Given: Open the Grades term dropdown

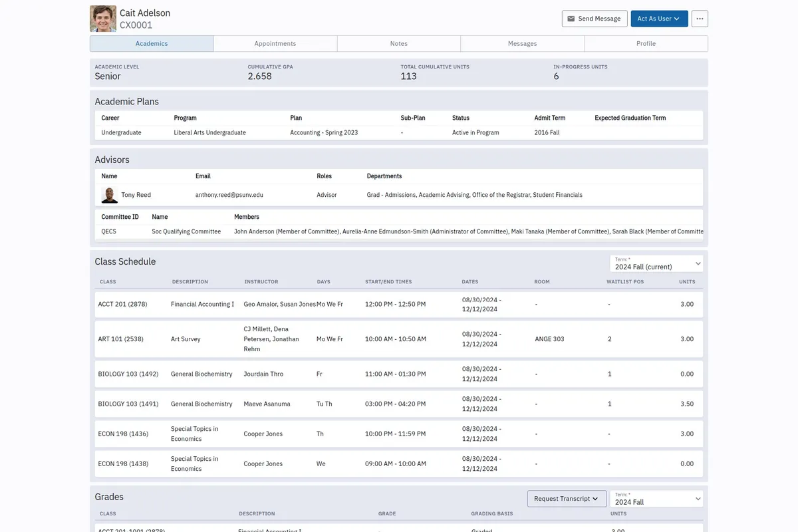Looking at the screenshot, I should pos(656,499).
